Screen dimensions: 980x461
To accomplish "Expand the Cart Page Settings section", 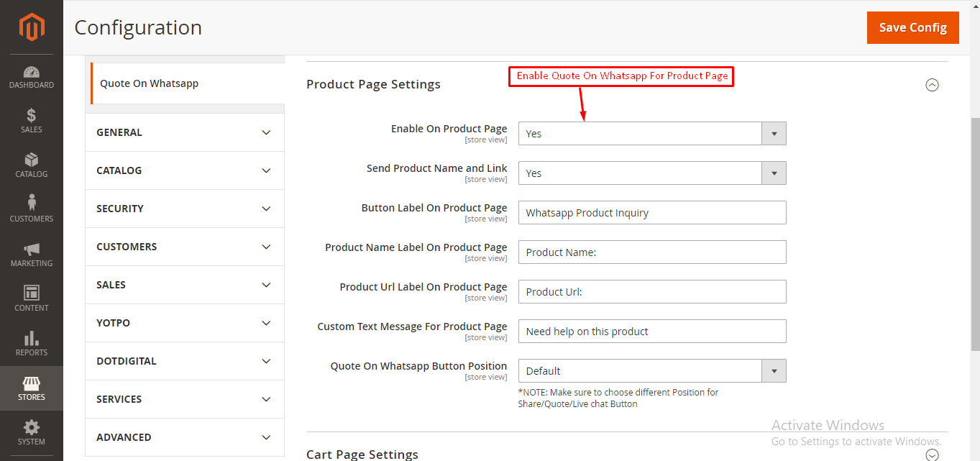I will pyautogui.click(x=932, y=455).
